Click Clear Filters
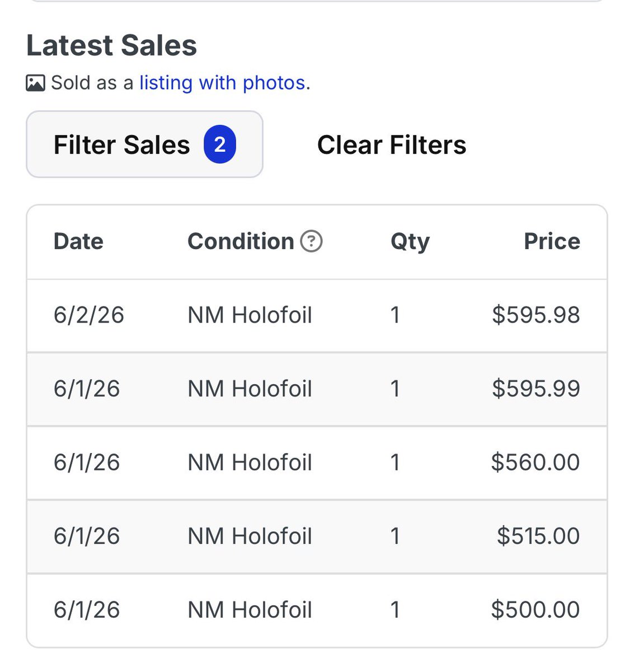Image resolution: width=634 pixels, height=672 pixels. pos(392,145)
